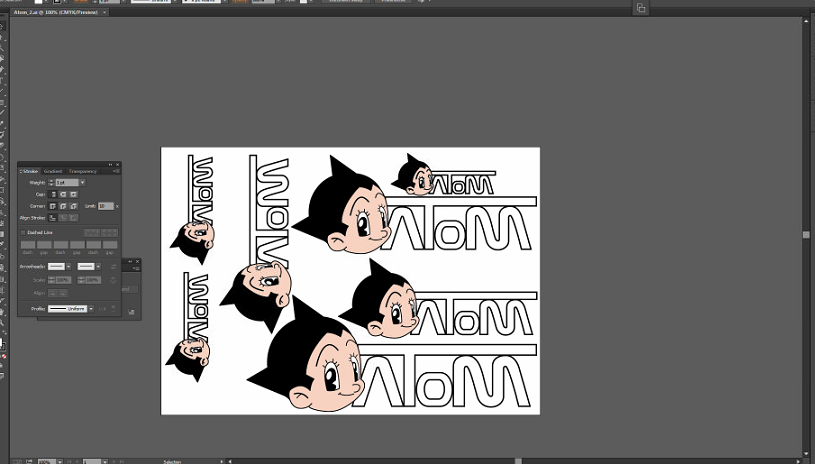The width and height of the screenshot is (815, 464).
Task: Select the Stroke panel tab
Action: [x=29, y=171]
